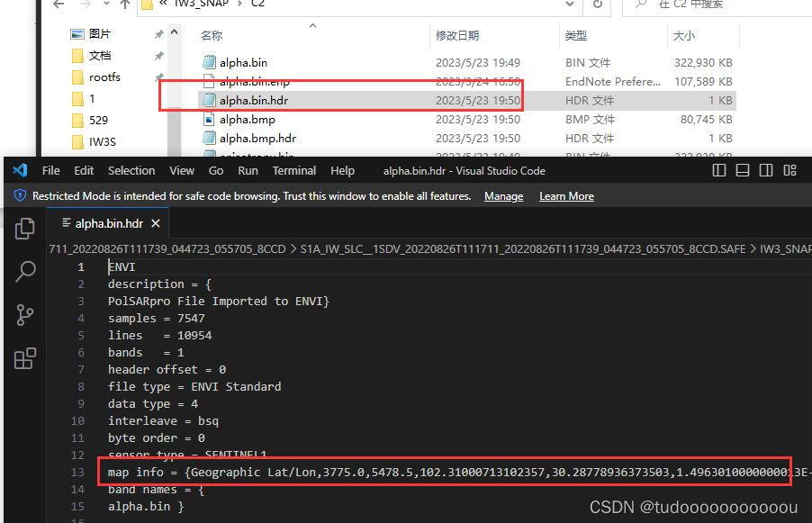Toggle the bottom panel visibility
This screenshot has width=812, height=523.
click(x=744, y=169)
